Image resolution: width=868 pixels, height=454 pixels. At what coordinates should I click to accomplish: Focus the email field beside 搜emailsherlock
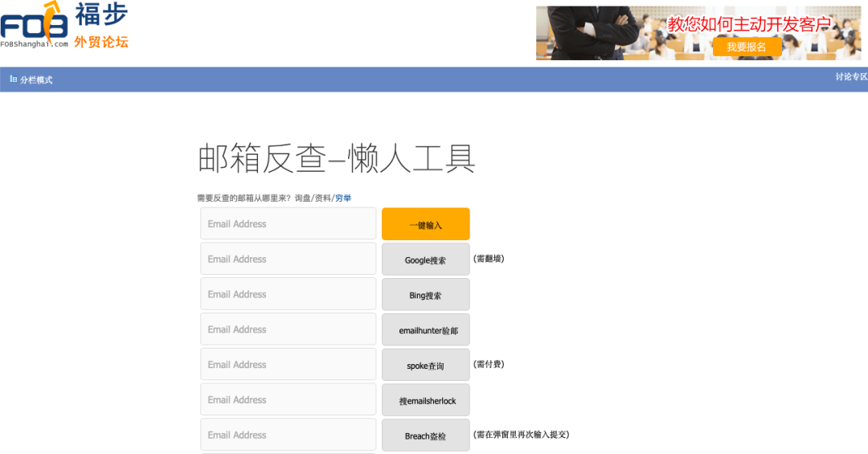pyautogui.click(x=289, y=399)
